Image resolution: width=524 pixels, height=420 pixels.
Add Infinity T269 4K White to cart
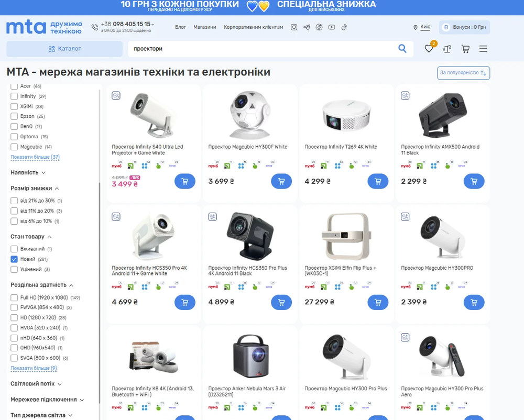[378, 181]
